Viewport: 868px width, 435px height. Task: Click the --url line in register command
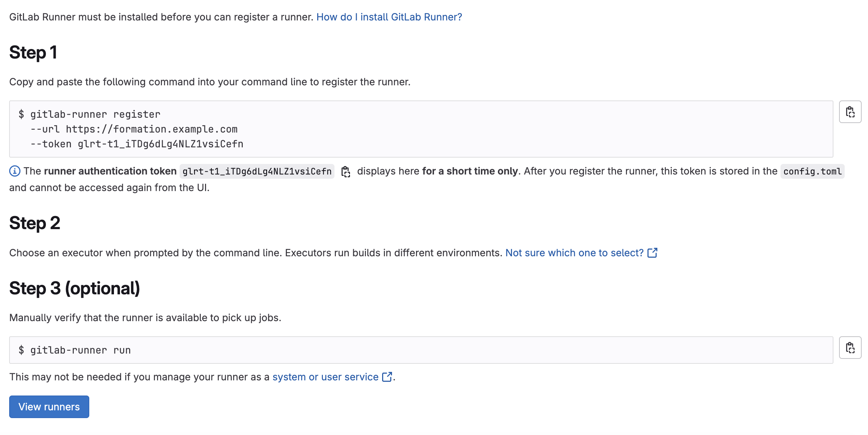click(134, 129)
